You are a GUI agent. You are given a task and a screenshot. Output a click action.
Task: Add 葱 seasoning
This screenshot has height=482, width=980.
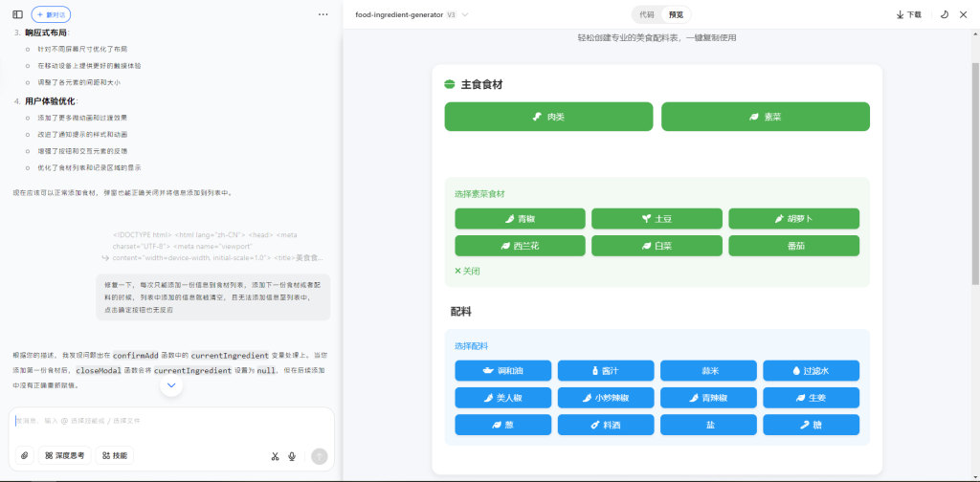[503, 425]
